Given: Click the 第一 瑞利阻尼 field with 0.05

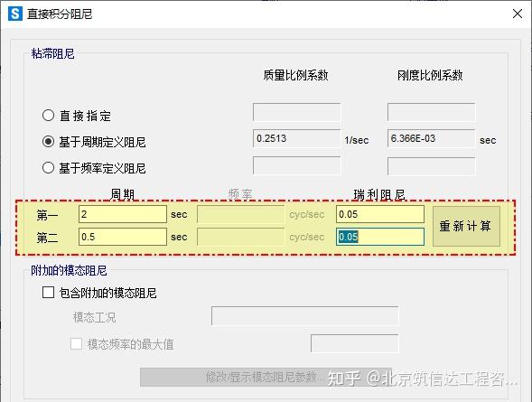Looking at the screenshot, I should pyautogui.click(x=380, y=214).
